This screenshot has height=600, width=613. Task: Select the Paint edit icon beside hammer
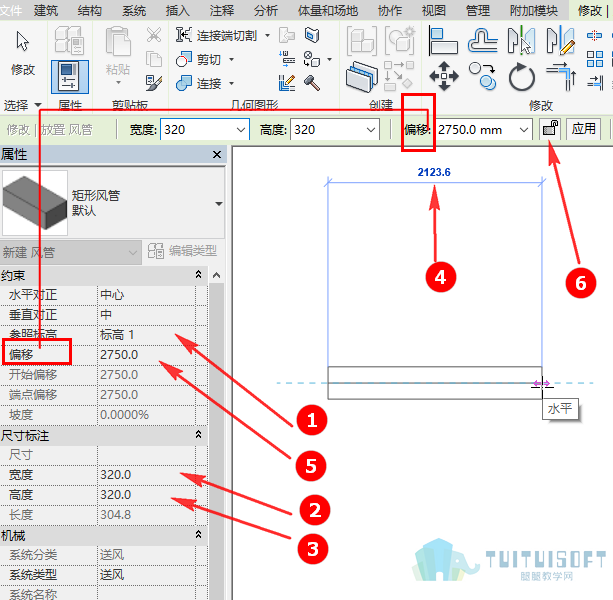point(287,83)
